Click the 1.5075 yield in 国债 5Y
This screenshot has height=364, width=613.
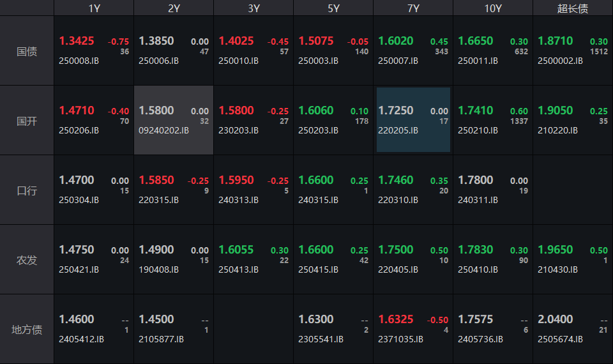(316, 41)
